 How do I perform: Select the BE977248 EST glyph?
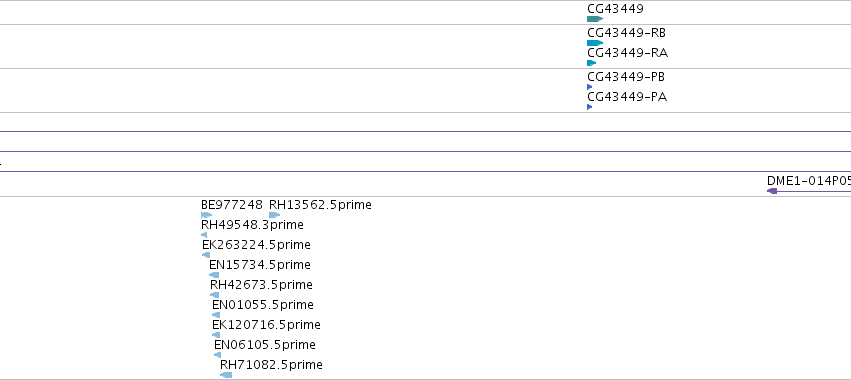click(x=206, y=215)
